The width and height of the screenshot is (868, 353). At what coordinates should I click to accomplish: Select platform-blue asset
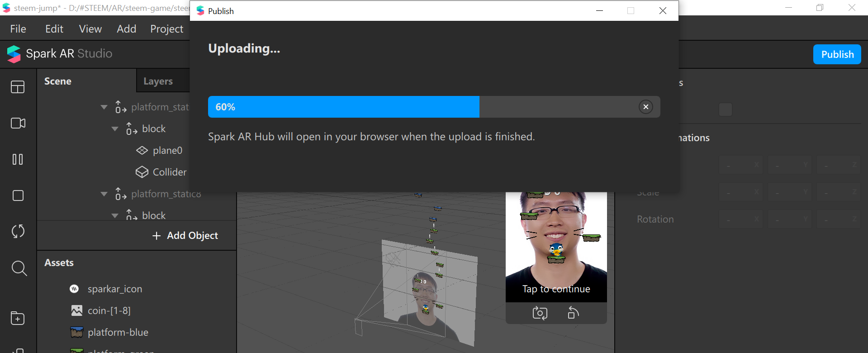tap(118, 332)
